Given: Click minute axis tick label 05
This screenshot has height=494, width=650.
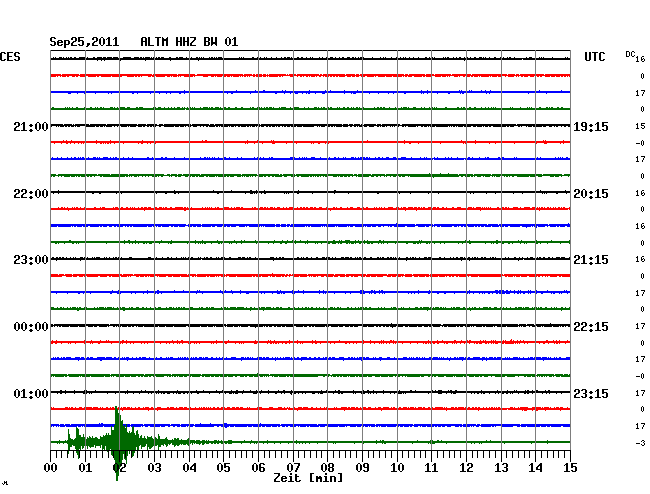Looking at the screenshot, I should [x=223, y=468].
